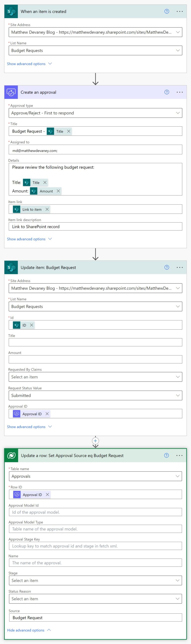This screenshot has height=644, width=191.
Task: Open more options menu for Create an approval
Action: pyautogui.click(x=180, y=92)
